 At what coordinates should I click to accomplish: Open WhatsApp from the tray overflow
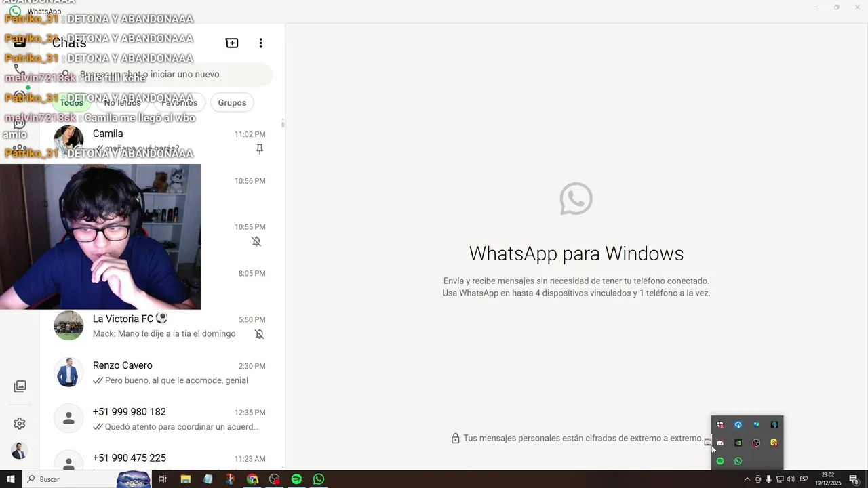click(x=738, y=461)
